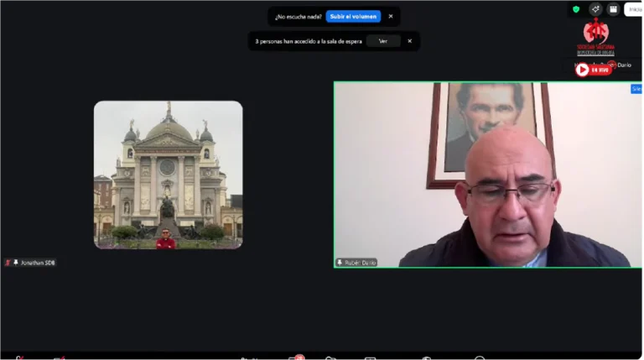The width and height of the screenshot is (644, 360).
Task: Open bottom toolbar icon with red badge
Action: pos(295,357)
